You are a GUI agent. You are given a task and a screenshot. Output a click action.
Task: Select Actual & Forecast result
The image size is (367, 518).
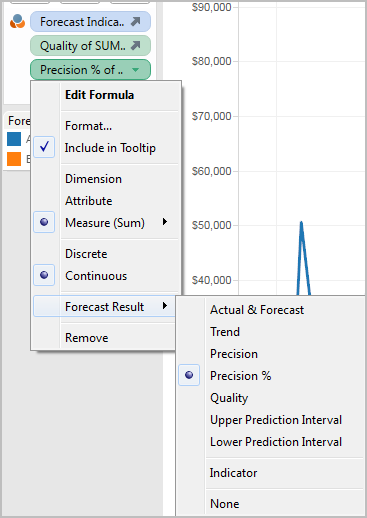point(257,310)
